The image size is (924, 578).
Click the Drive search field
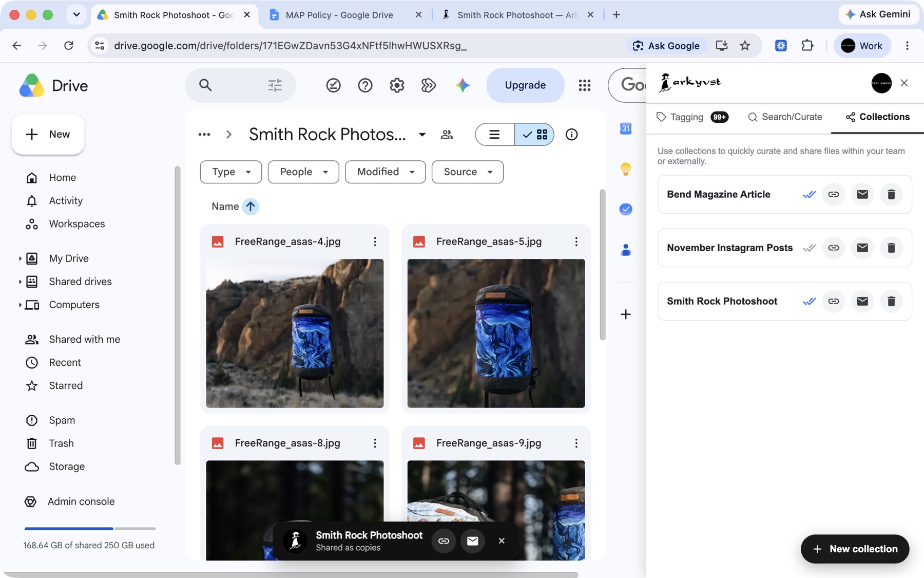pyautogui.click(x=240, y=85)
